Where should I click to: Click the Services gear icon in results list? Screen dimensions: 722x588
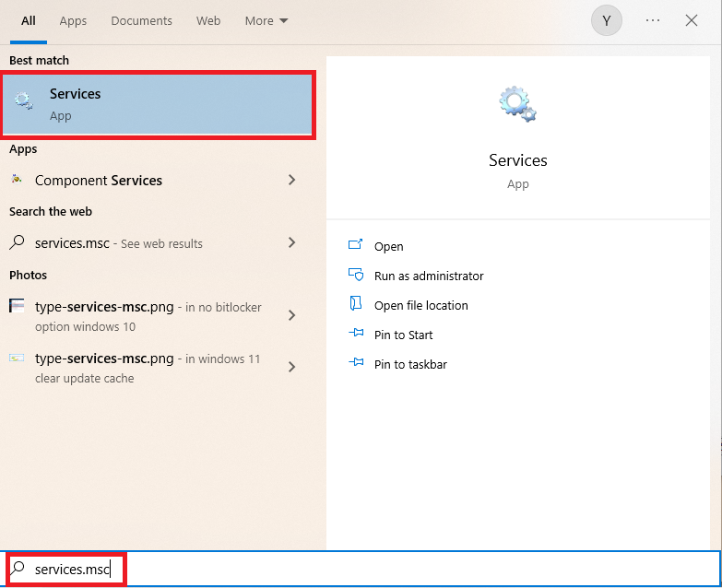[x=23, y=100]
